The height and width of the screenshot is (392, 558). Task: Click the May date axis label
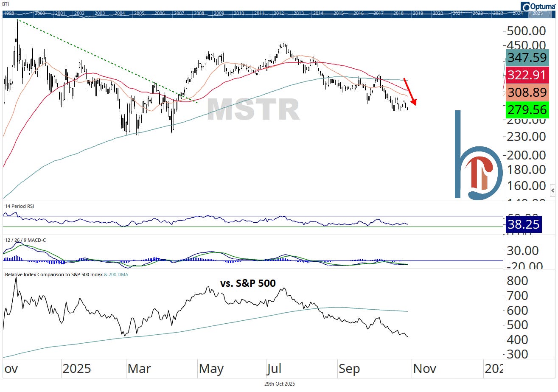tap(211, 369)
